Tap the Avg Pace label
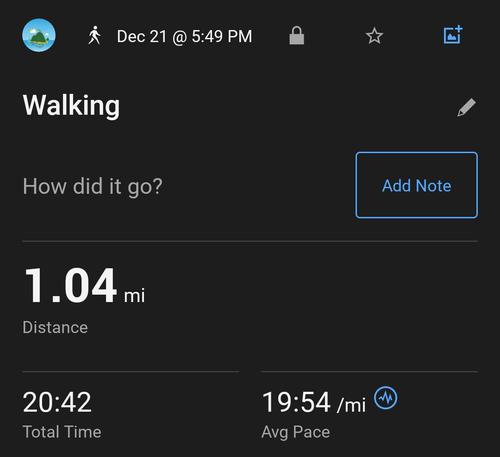Image resolution: width=500 pixels, height=457 pixels. click(296, 432)
